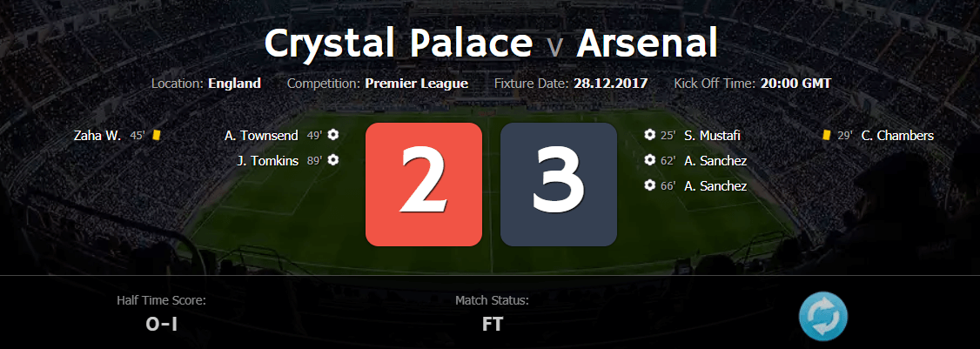The width and height of the screenshot is (980, 349).
Task: Click the dark Arsenal score box
Action: pyautogui.click(x=559, y=185)
